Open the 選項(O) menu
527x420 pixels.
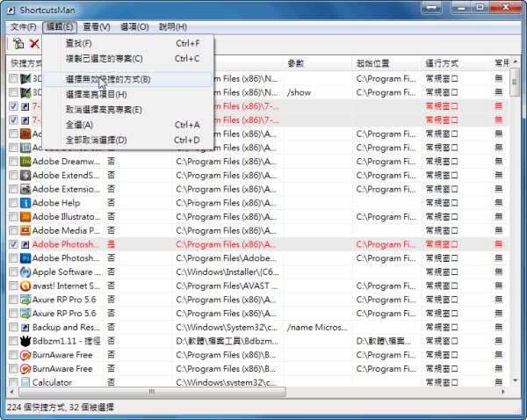tap(134, 27)
